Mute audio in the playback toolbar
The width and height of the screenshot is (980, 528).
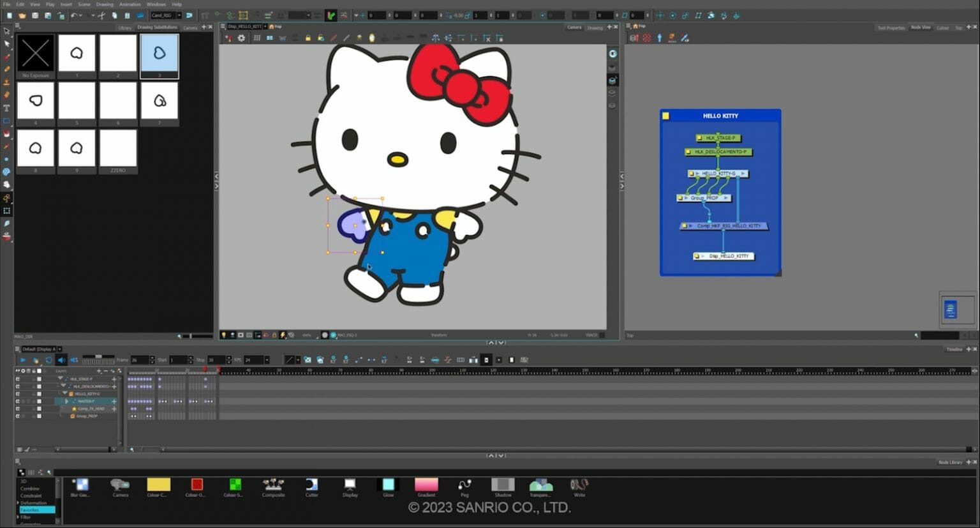tap(60, 360)
